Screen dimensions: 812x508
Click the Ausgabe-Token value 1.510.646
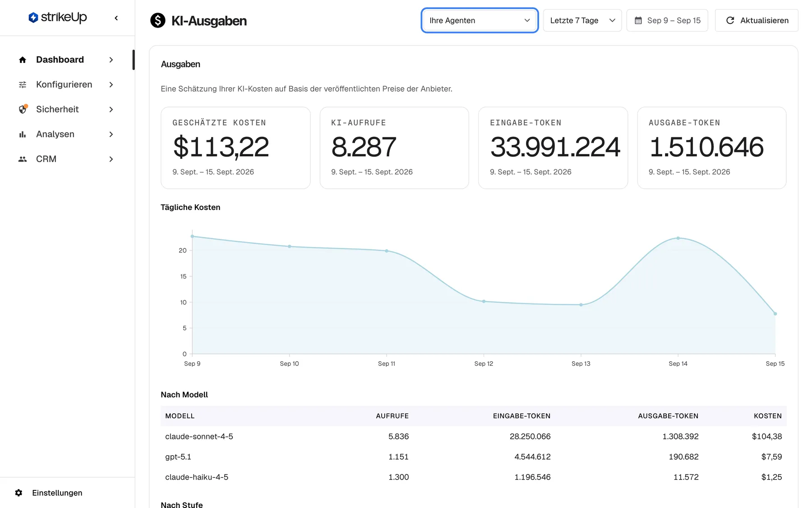click(x=706, y=147)
